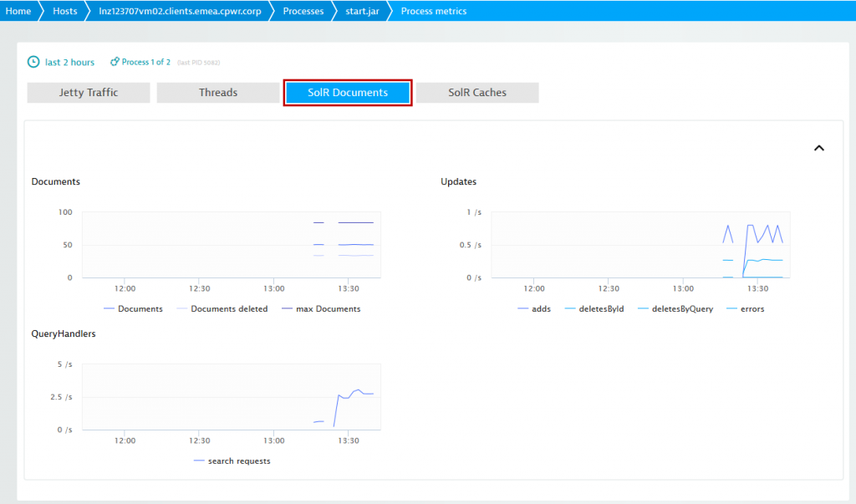Click the last PID 5082 text
This screenshot has width=856, height=504.
[x=199, y=63]
